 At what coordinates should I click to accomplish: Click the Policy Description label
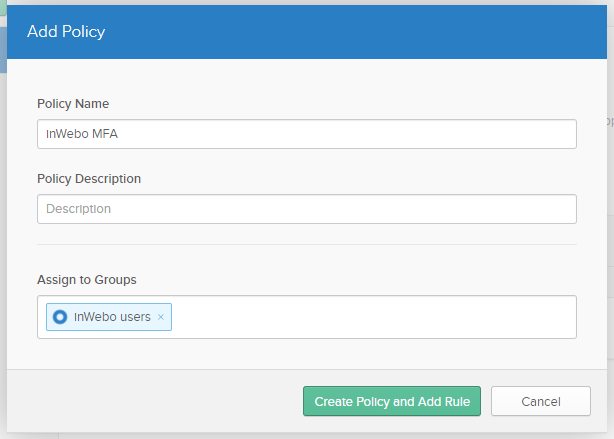pyautogui.click(x=89, y=179)
